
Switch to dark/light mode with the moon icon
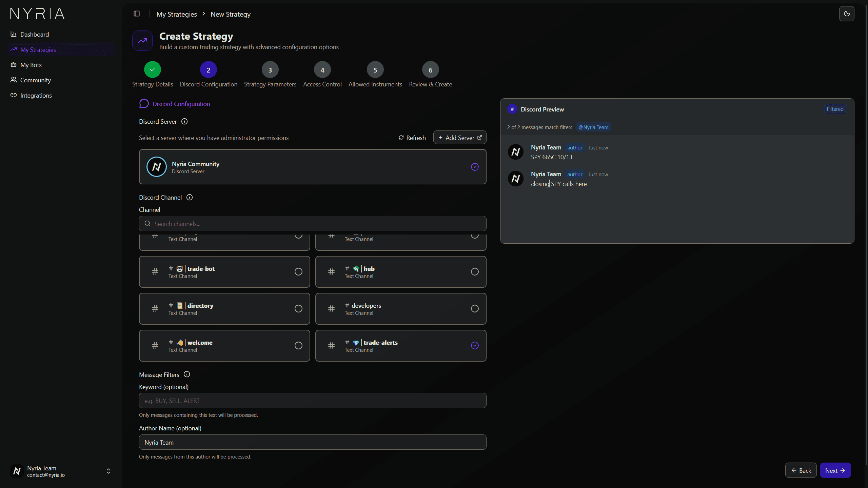pos(847,14)
